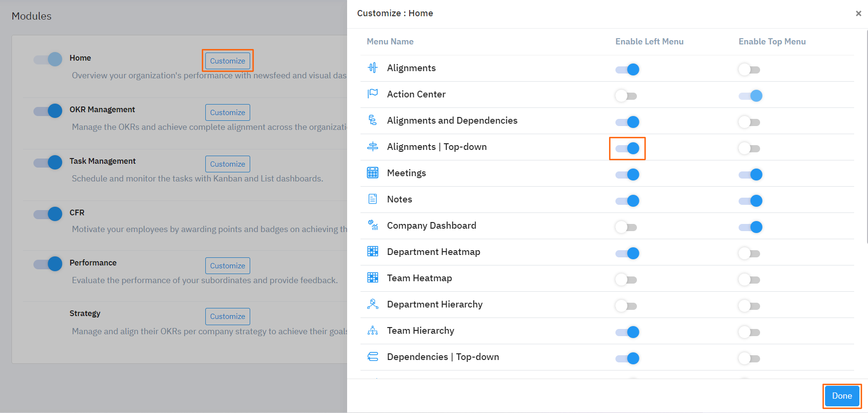868x413 pixels.
Task: Toggle top menu for Meetings
Action: 750,174
